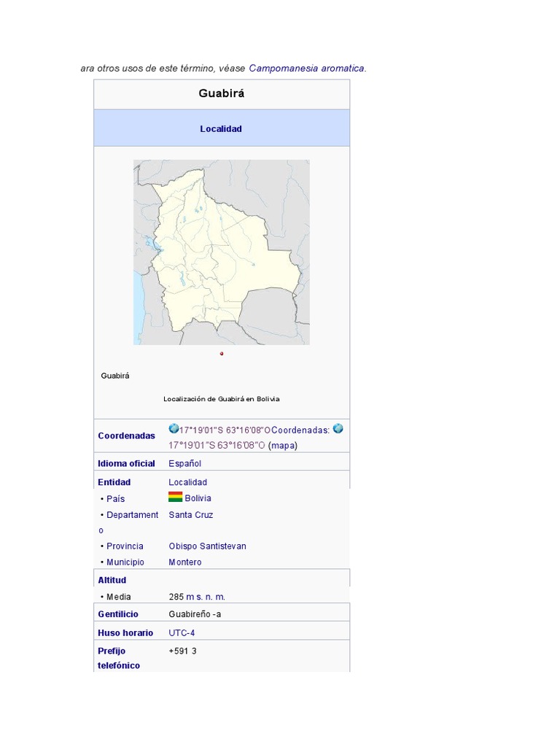
Task: Open the 'm s. n. m.' altitude link
Action: point(206,597)
